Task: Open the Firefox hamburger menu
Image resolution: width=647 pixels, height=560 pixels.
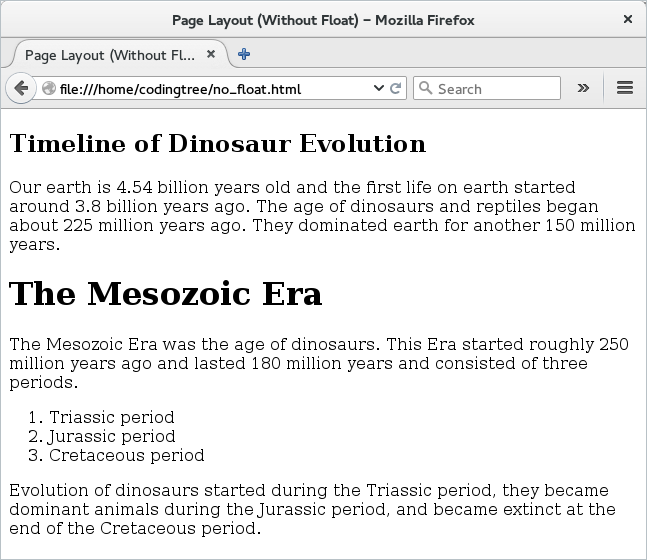Action: [x=625, y=88]
